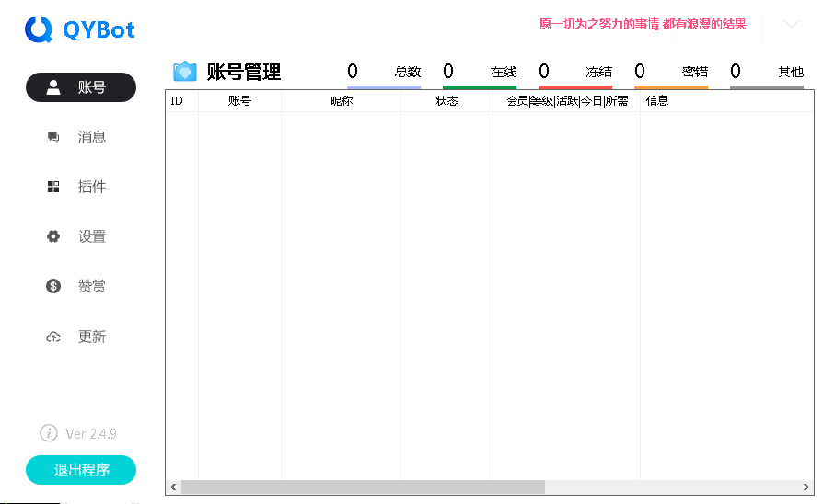Click the 昵称 column header
Viewport: 823px width, 504px height.
pyautogui.click(x=342, y=101)
